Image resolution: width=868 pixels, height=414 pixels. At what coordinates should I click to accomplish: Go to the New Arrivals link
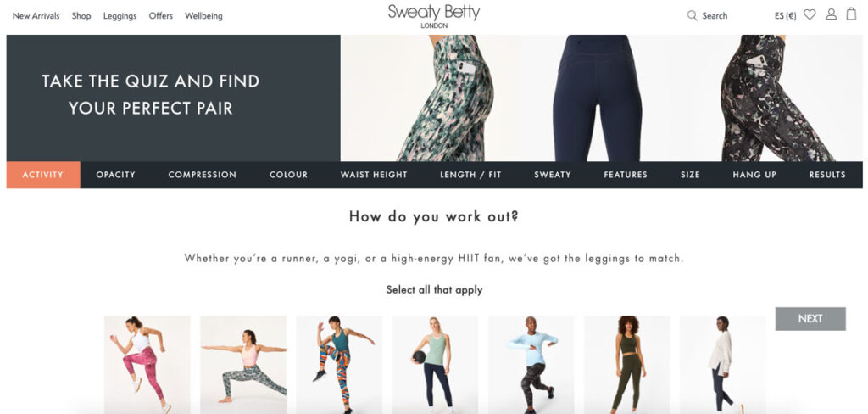(36, 15)
